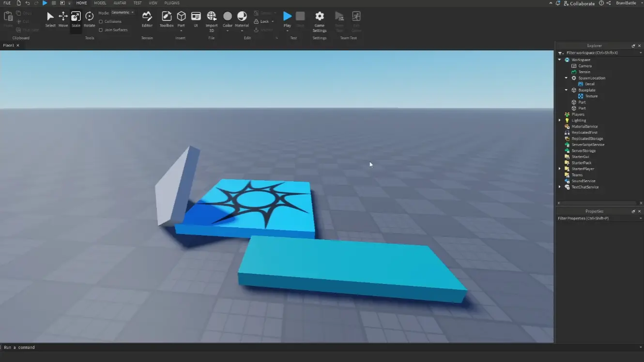This screenshot has width=644, height=362.
Task: Activate the Rotate tool
Action: coord(89,19)
